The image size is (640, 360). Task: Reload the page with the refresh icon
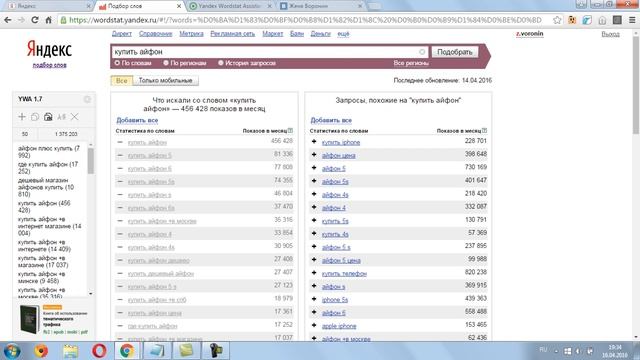[35, 20]
